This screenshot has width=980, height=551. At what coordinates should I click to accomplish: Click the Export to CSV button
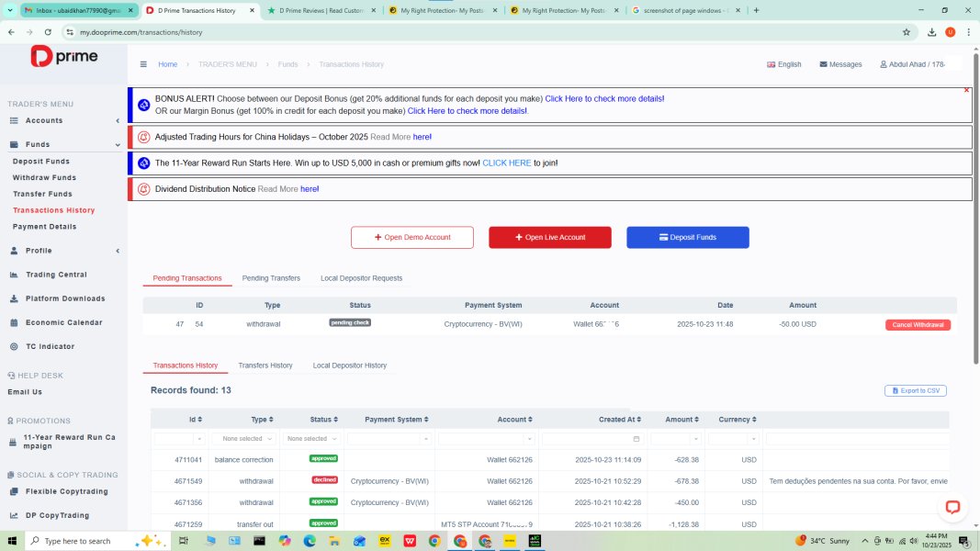click(915, 390)
